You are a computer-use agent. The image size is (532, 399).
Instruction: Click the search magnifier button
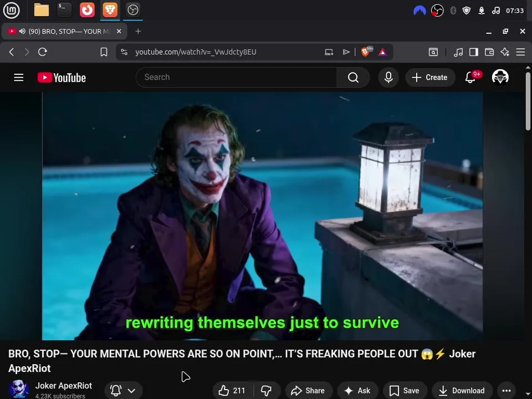(353, 78)
